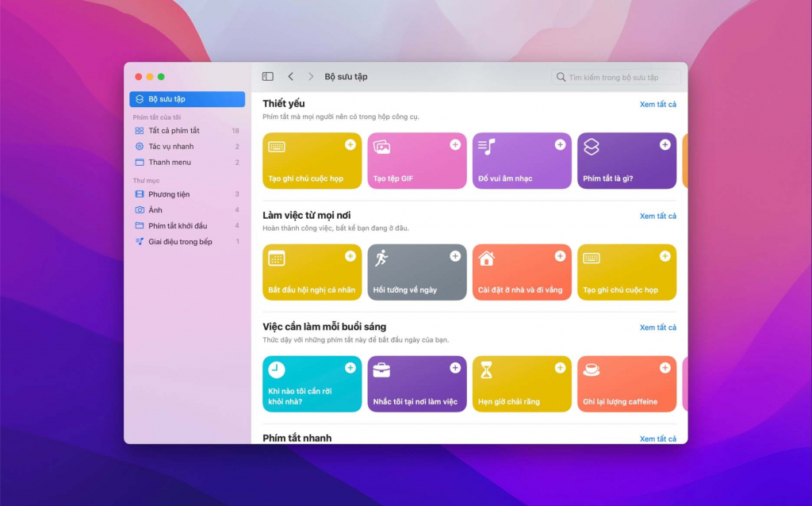The height and width of the screenshot is (506, 812).
Task: Open the 'Phím tắt là gì?' shortcut card
Action: 626,160
